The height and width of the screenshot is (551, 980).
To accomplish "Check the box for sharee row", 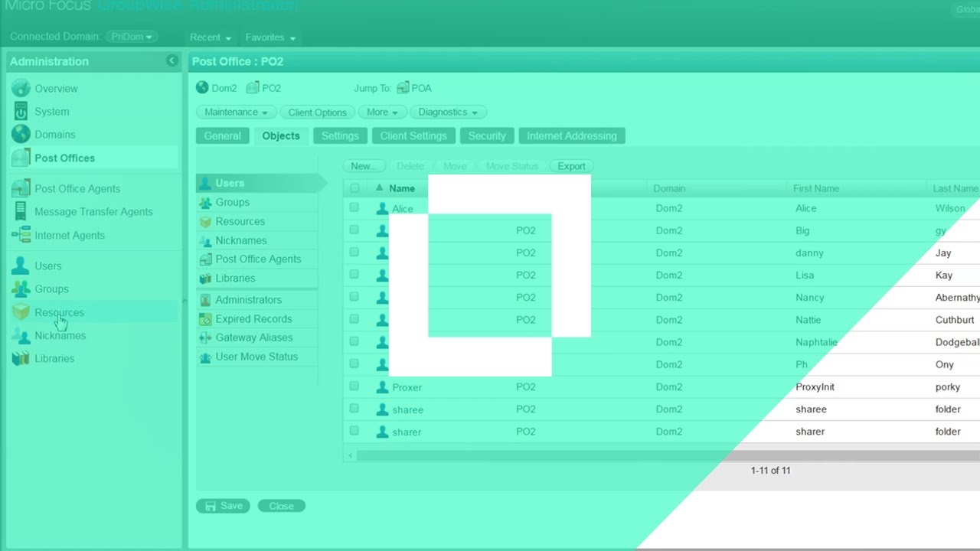I will [354, 409].
